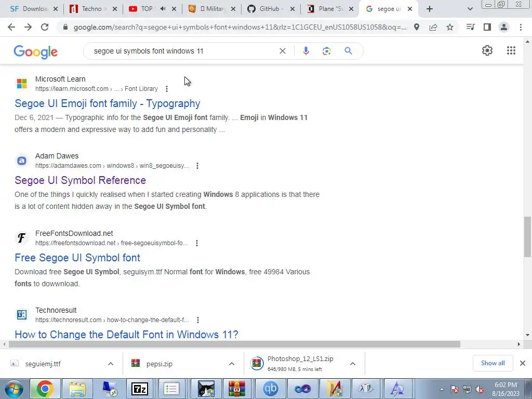Viewport: 532px width, 399px height.
Task: Mute audio icon on the TOP YouTube tab
Action: point(163,9)
